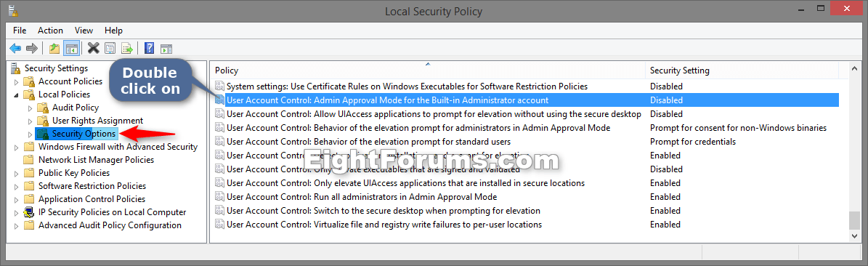Open the Action menu
Image resolution: width=868 pixels, height=266 pixels.
tap(50, 31)
